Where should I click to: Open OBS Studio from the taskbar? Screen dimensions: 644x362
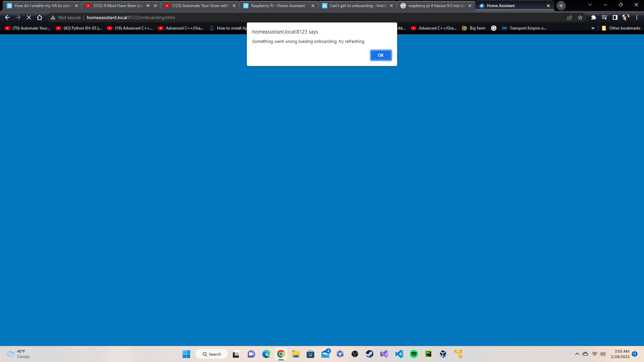click(355, 354)
